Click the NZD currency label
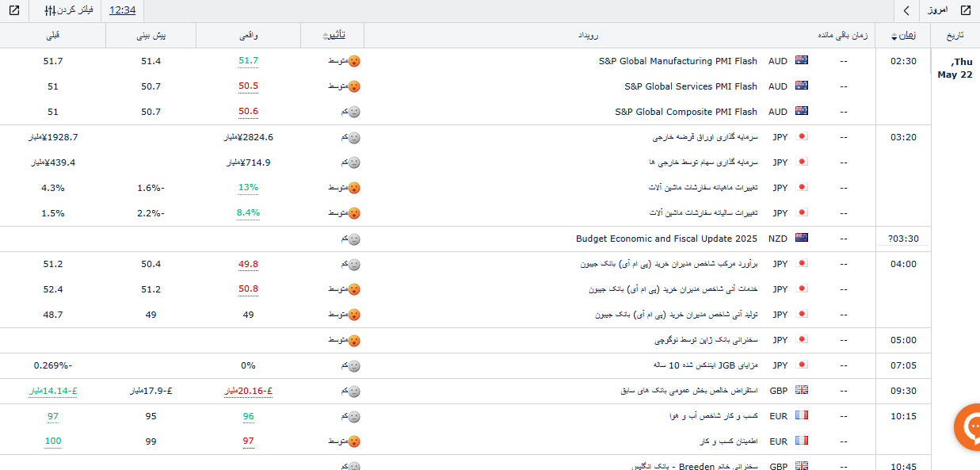Image resolution: width=980 pixels, height=470 pixels. pos(778,239)
